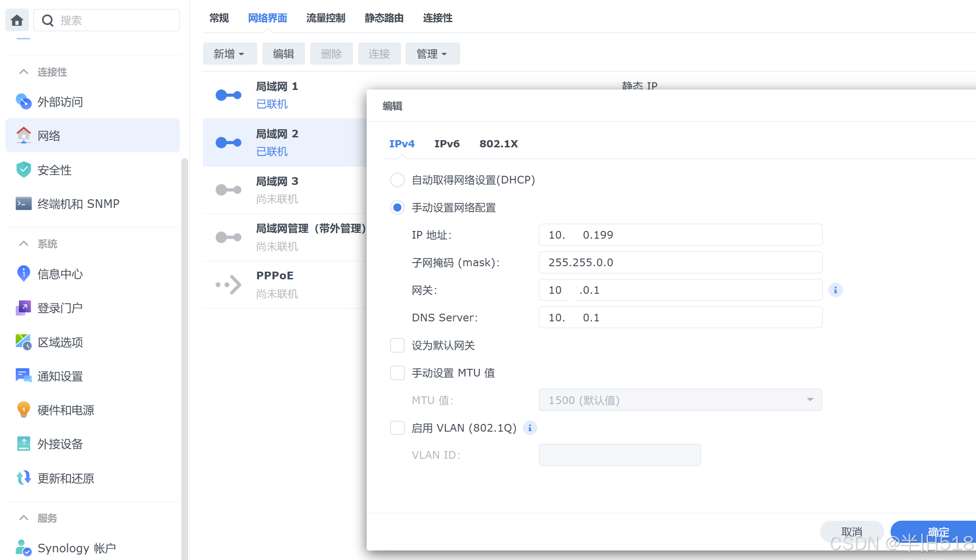Click the gateway info icon
The height and width of the screenshot is (560, 976).
pos(835,290)
